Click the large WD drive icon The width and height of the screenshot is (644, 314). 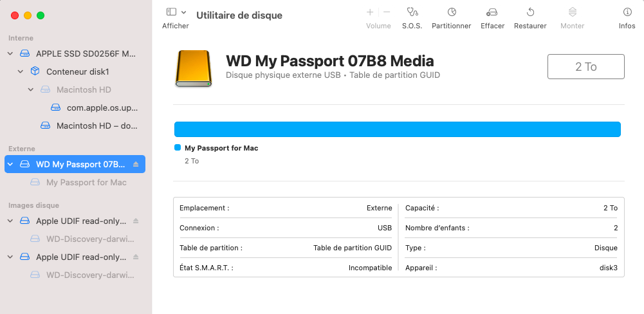(x=193, y=69)
